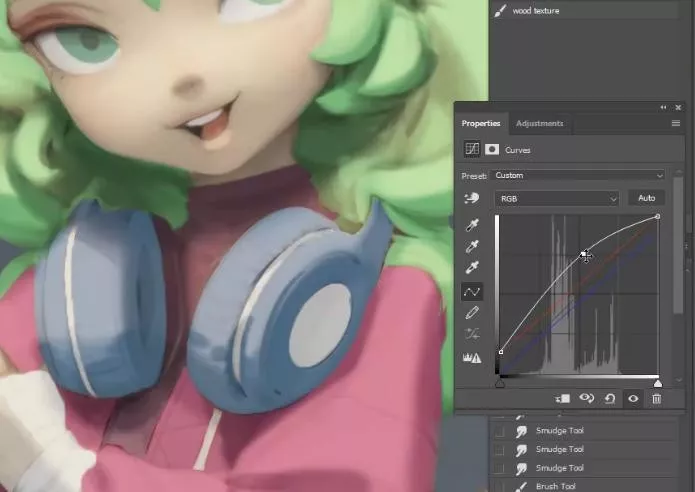Pick the black point eyedropper
The image size is (695, 492).
pos(471,226)
